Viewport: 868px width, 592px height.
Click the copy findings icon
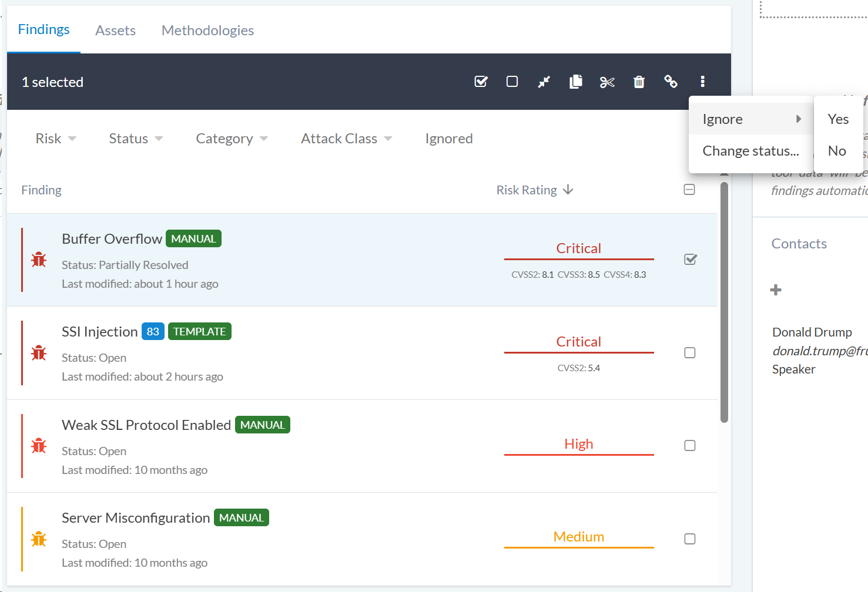576,82
